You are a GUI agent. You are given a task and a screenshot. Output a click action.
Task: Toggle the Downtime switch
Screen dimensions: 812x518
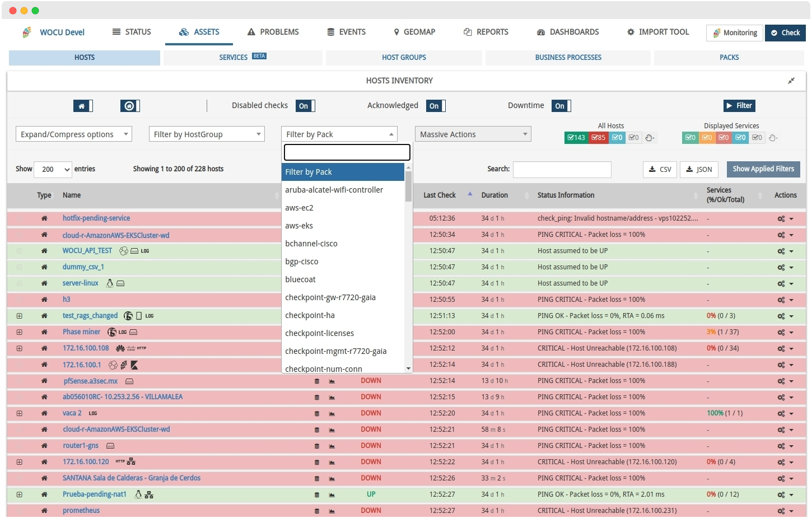[561, 106]
